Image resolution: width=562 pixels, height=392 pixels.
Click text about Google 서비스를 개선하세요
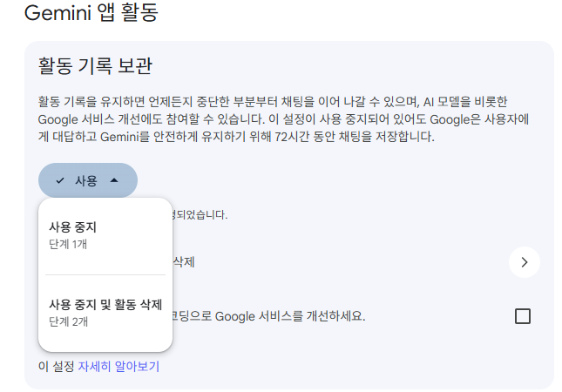point(268,316)
